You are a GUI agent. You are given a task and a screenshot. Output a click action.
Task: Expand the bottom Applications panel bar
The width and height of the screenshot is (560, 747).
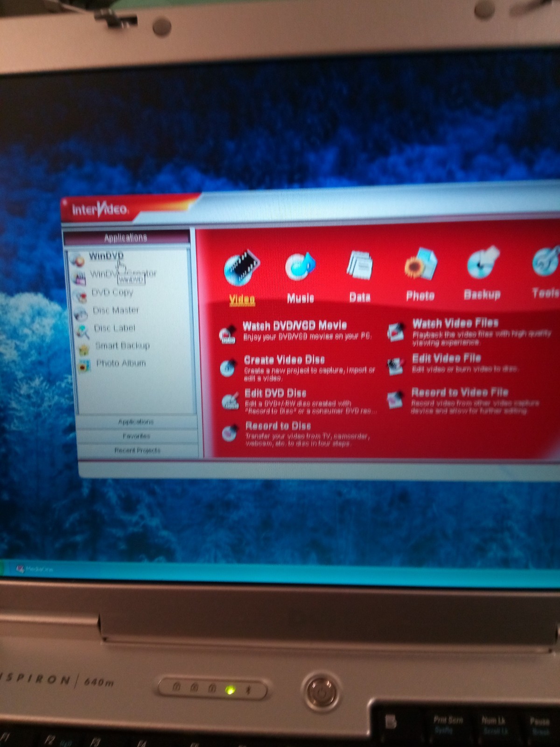coord(136,422)
